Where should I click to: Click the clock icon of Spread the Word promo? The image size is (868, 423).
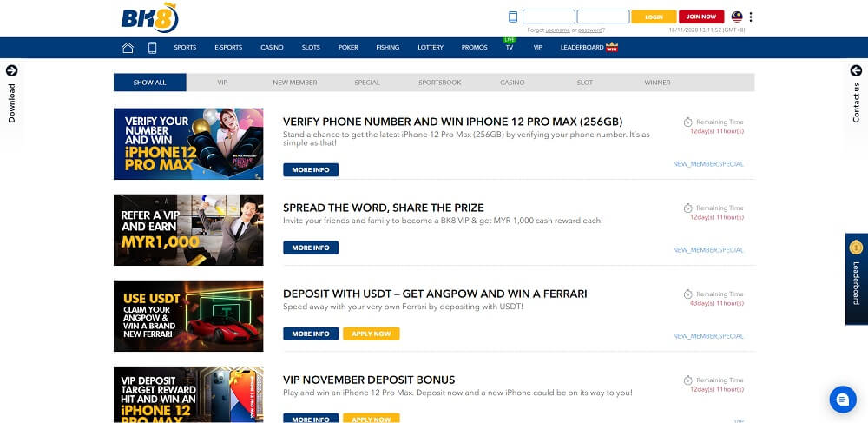pos(688,208)
